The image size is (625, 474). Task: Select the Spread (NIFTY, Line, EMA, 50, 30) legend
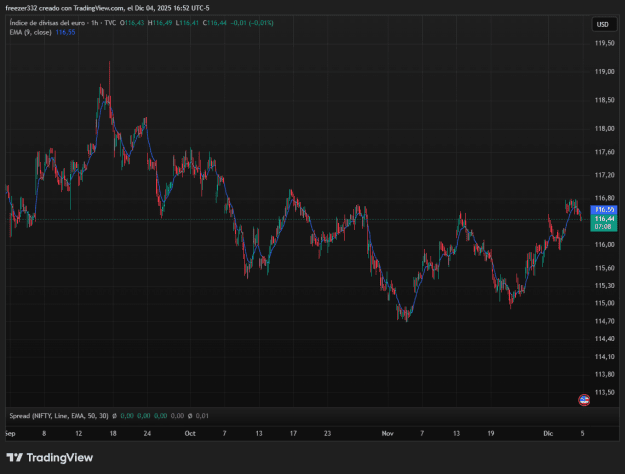point(59,416)
